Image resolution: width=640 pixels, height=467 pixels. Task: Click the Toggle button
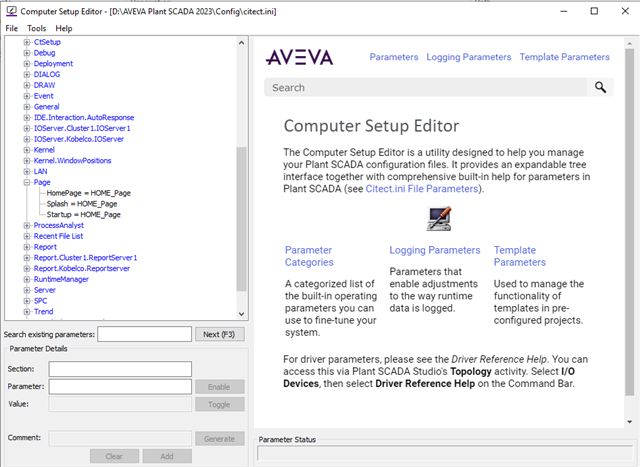coord(220,405)
